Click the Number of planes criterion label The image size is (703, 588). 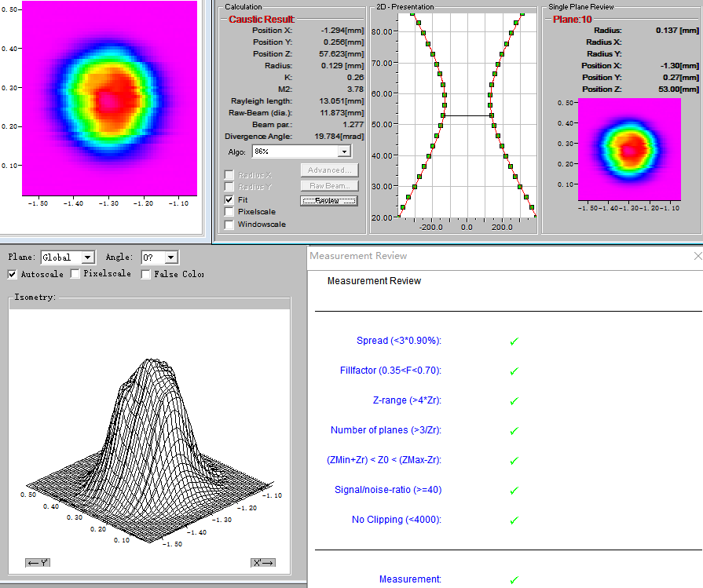pos(386,430)
